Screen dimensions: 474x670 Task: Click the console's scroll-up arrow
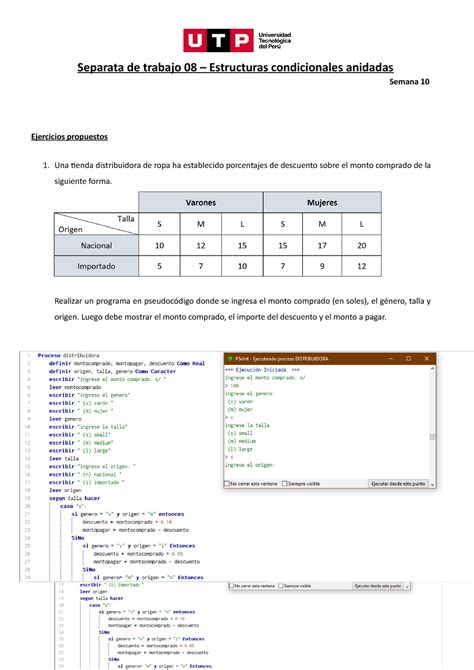click(432, 368)
